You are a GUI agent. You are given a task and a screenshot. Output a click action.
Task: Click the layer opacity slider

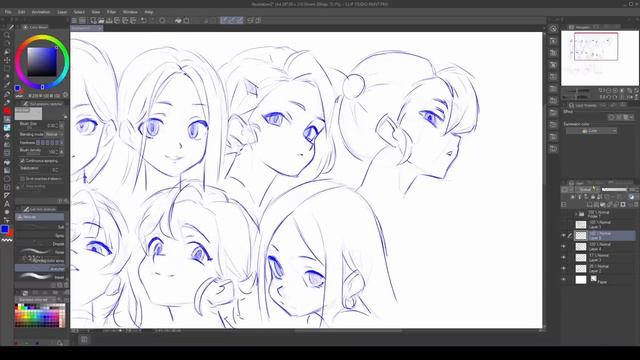click(614, 189)
